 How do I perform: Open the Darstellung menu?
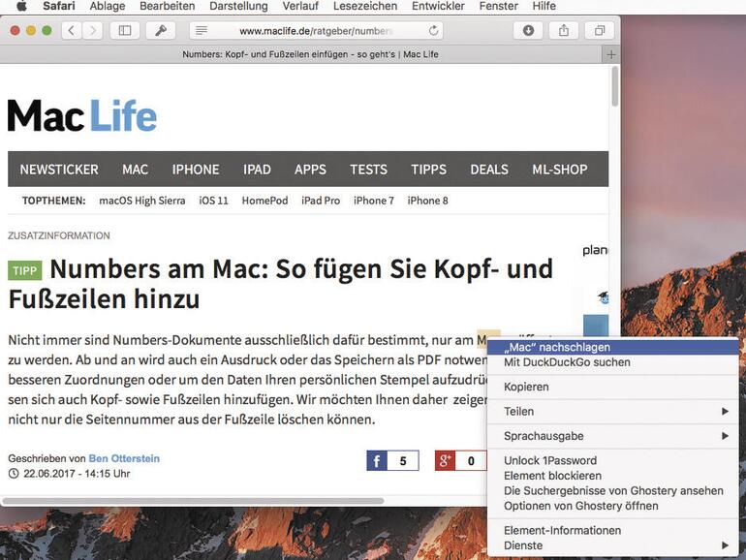pyautogui.click(x=238, y=6)
